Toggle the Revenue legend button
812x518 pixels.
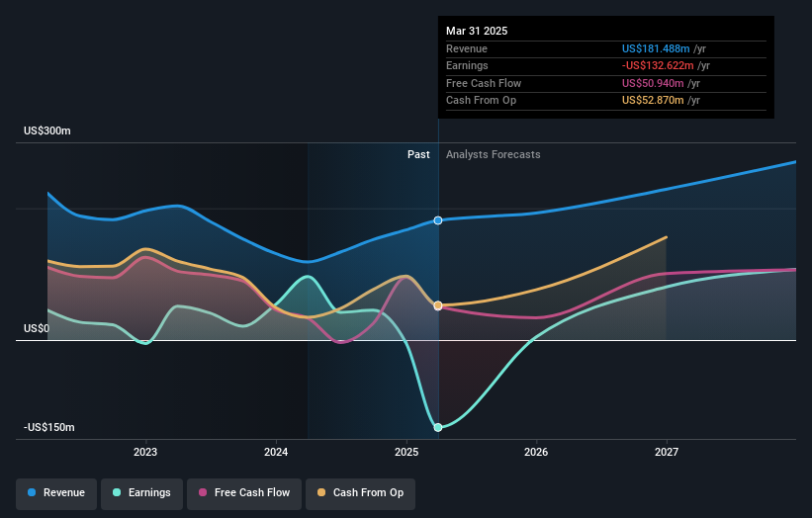tap(56, 493)
